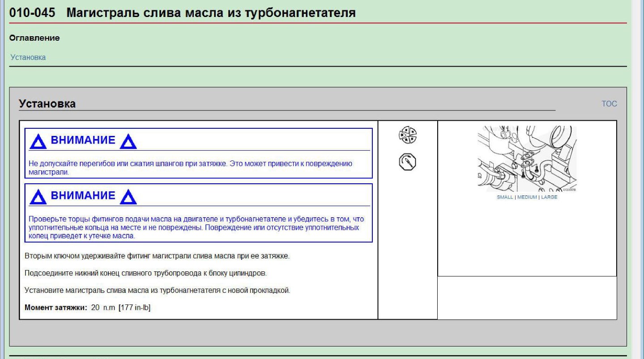Click the right warning triangle in the hose kink warning
644x359 pixels.
coord(128,141)
